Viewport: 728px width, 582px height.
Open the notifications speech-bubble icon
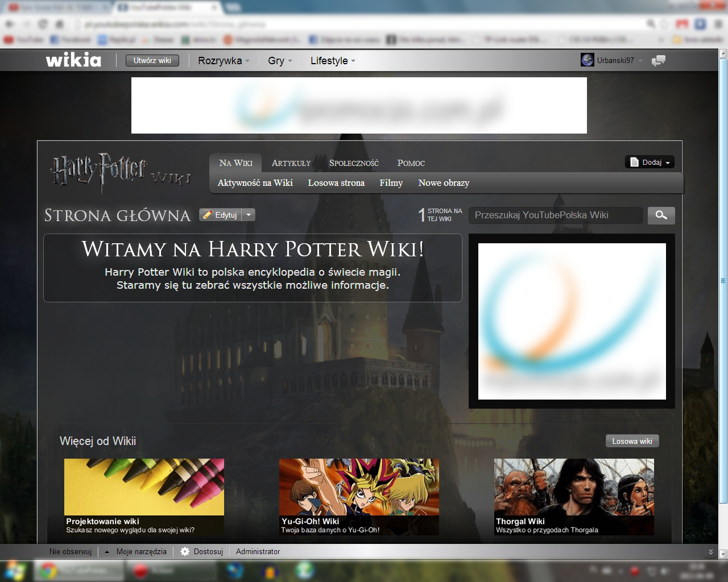[x=658, y=60]
